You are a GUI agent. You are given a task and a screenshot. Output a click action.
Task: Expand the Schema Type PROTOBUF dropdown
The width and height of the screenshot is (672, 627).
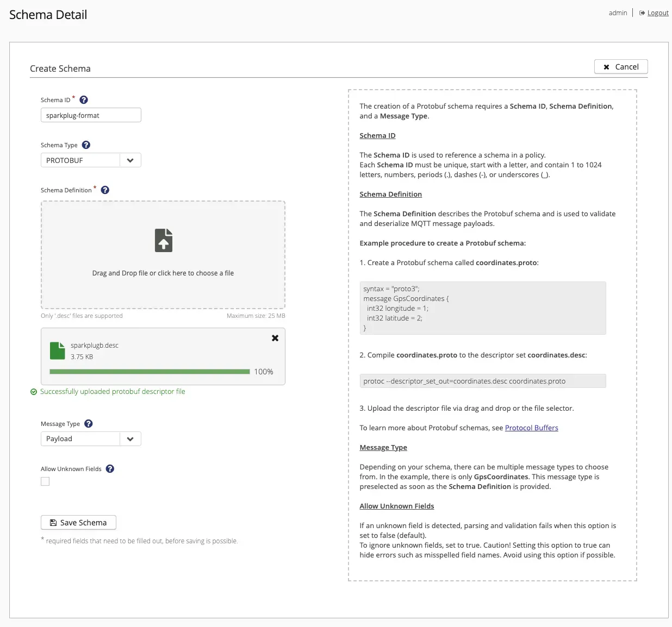pyautogui.click(x=130, y=160)
